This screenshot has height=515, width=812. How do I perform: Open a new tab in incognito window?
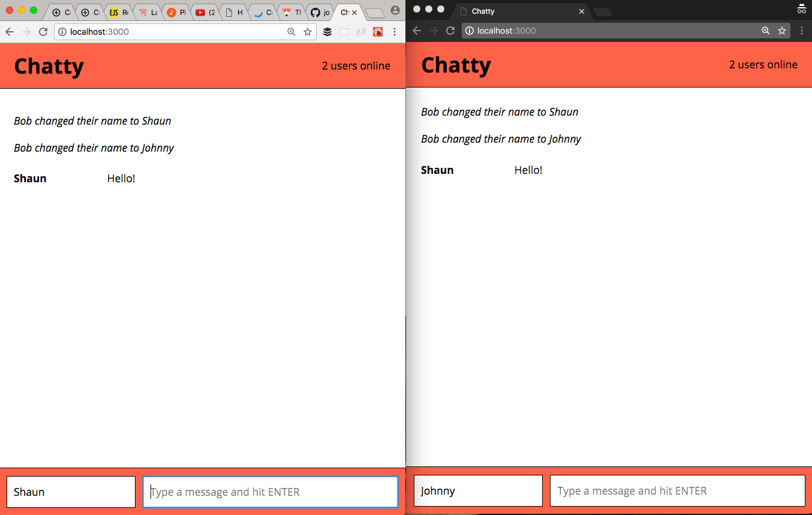pyautogui.click(x=602, y=12)
